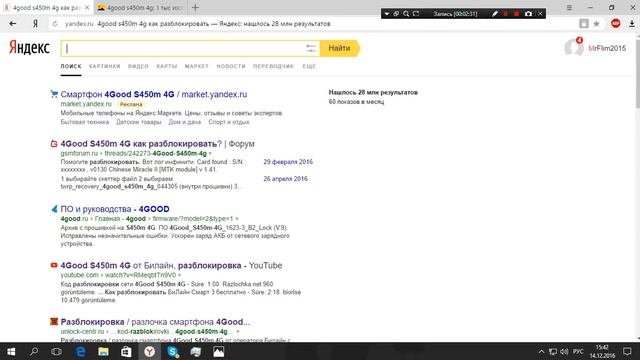Click the pencil draw icon in recorder bar
The width and height of the screenshot is (640, 360).
(x=495, y=14)
